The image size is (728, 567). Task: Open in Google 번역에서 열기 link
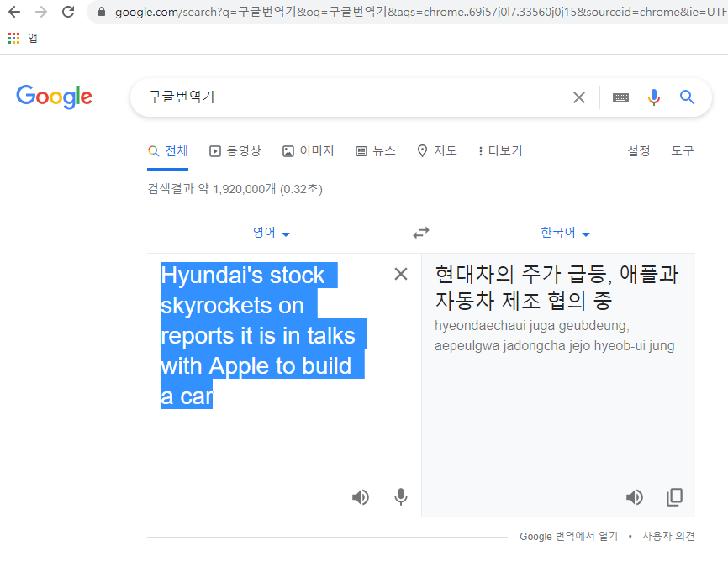tap(569, 537)
